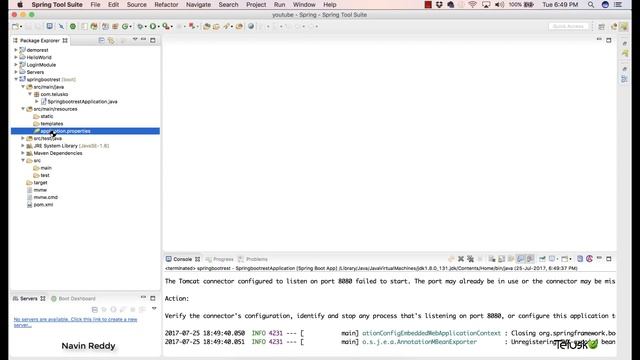Select the templates folder
The width and height of the screenshot is (640, 360).
pos(51,124)
